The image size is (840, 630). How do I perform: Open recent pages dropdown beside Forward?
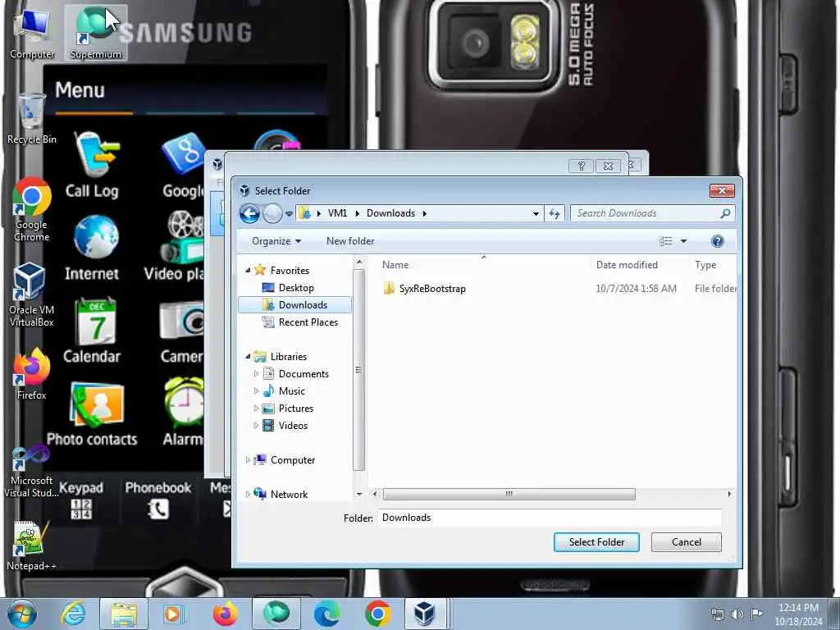[x=289, y=214]
